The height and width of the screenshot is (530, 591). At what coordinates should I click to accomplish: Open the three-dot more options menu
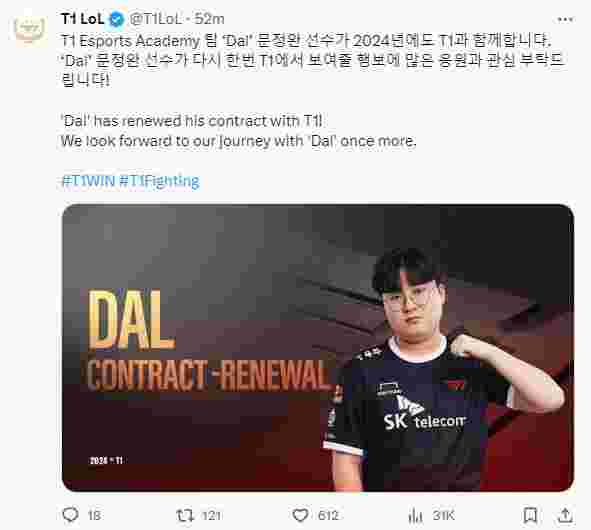(x=565, y=20)
